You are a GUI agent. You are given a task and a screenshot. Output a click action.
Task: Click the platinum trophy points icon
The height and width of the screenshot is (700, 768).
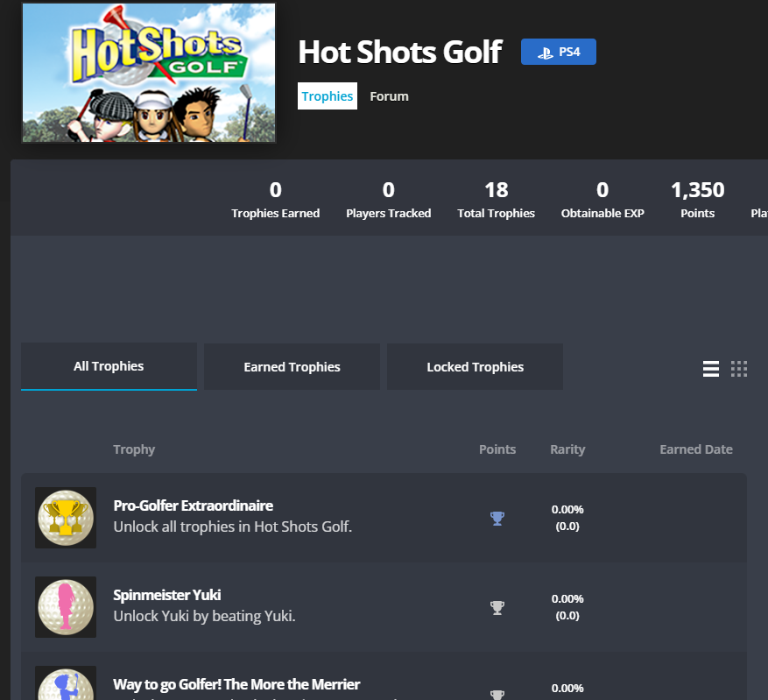point(497,519)
